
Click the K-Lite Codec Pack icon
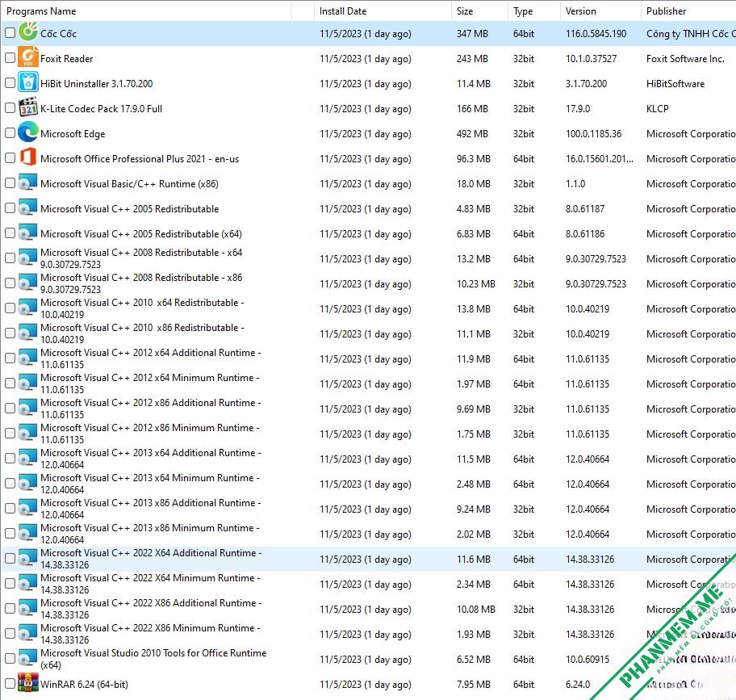(x=28, y=107)
